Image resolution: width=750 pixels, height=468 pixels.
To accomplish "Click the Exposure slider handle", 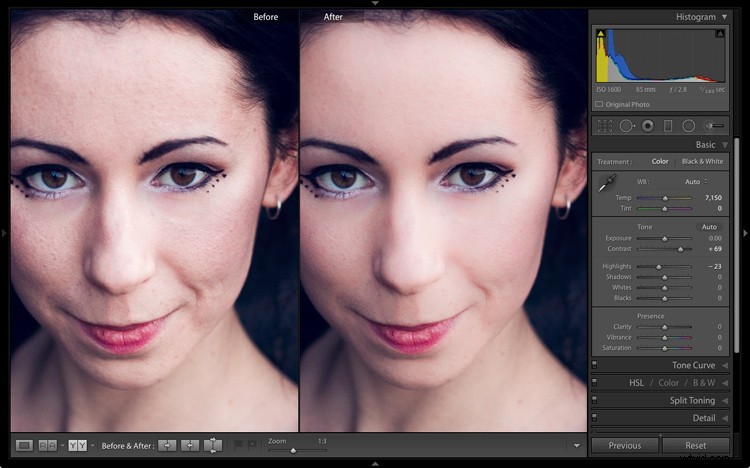I will click(664, 239).
